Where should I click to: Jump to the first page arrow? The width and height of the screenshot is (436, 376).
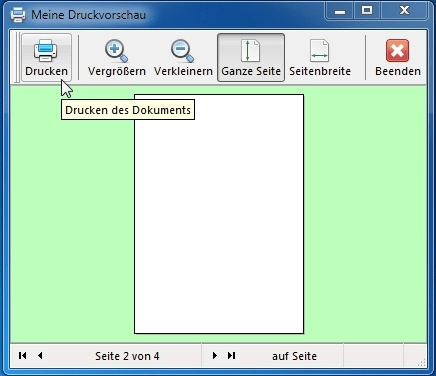[23, 355]
